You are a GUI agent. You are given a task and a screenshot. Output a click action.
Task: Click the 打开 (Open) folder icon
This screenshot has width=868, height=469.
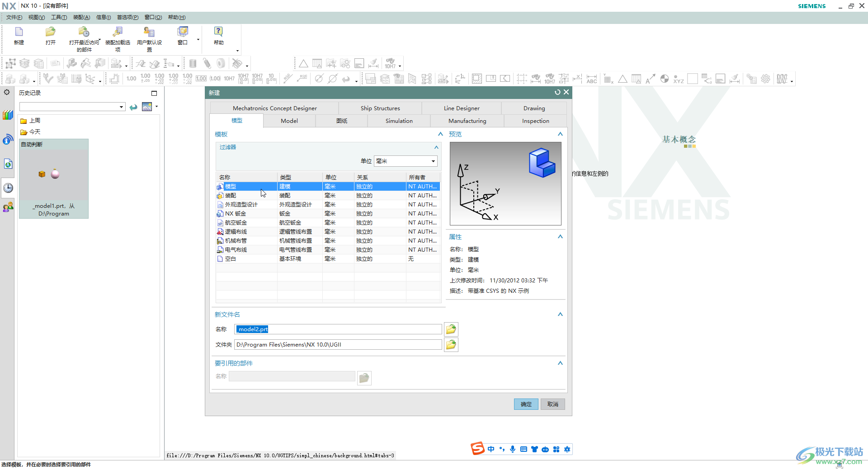coord(51,32)
